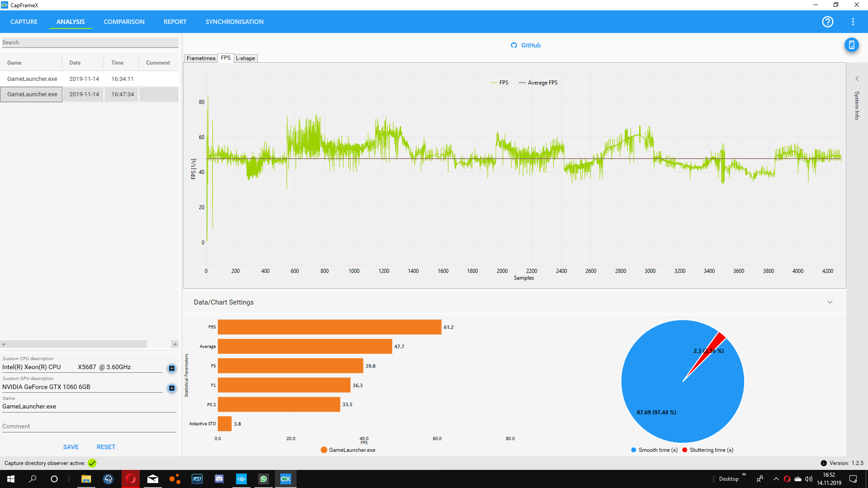Click the info icon next to Version 1.2.5
The image size is (868, 488).
point(824,463)
